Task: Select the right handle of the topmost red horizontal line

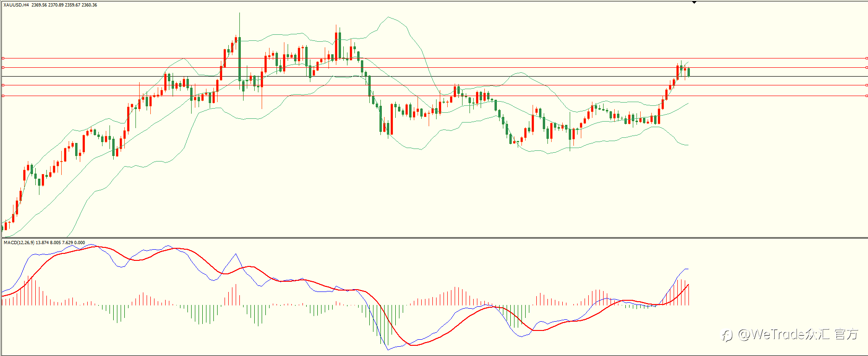Action: 866,58
